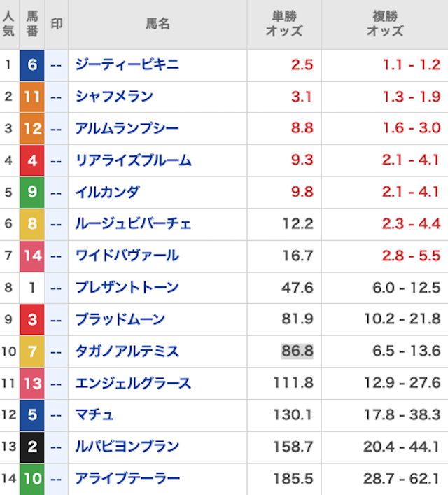
Task: Select ワイドバヴァール horse name
Action: click(x=127, y=256)
